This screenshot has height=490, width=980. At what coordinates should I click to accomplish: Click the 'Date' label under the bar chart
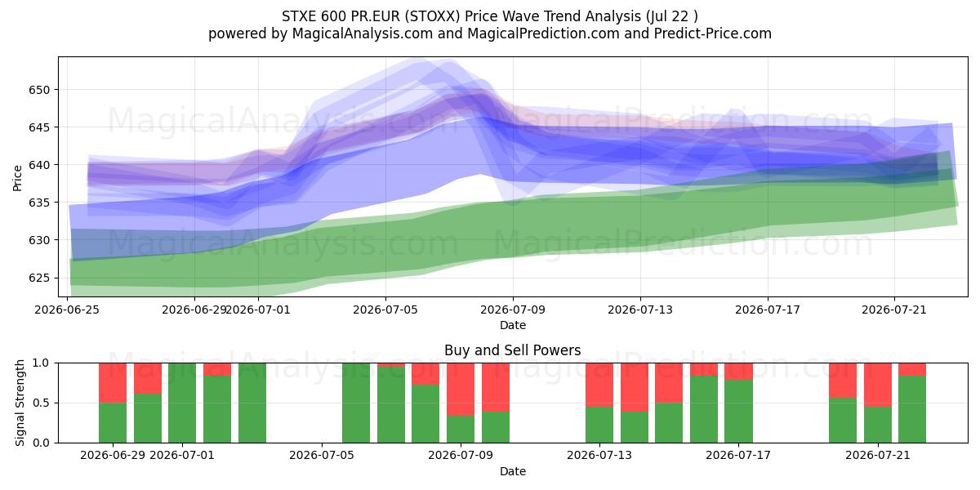tap(513, 471)
